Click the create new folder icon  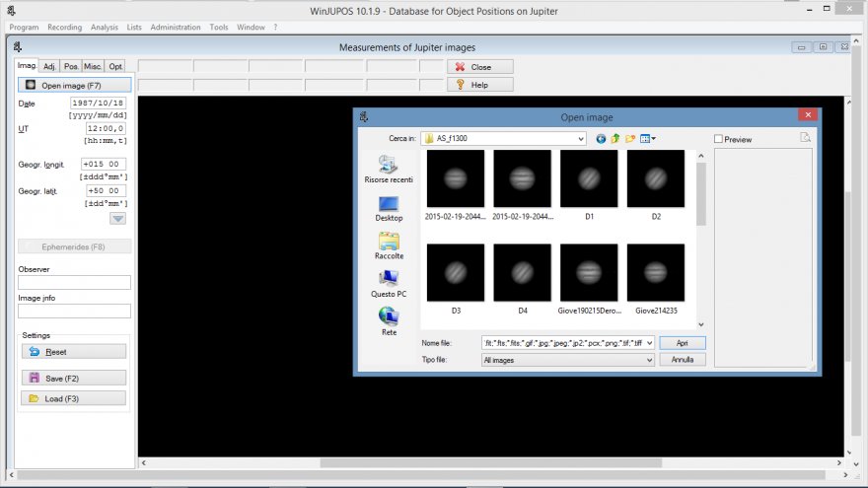(630, 139)
